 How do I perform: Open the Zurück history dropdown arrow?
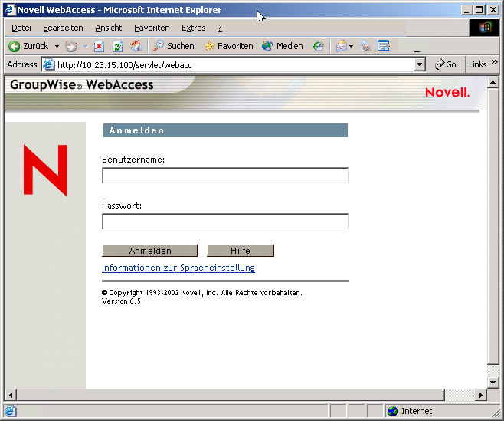[x=57, y=46]
